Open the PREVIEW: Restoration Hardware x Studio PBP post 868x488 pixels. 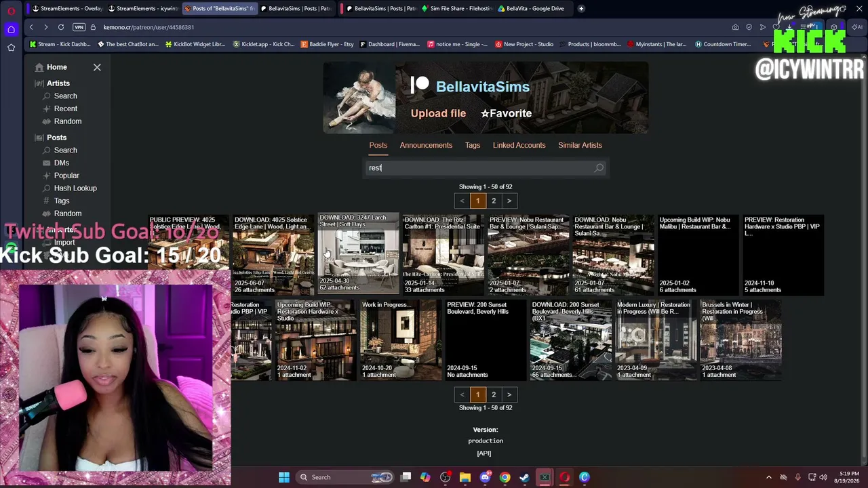click(x=783, y=255)
